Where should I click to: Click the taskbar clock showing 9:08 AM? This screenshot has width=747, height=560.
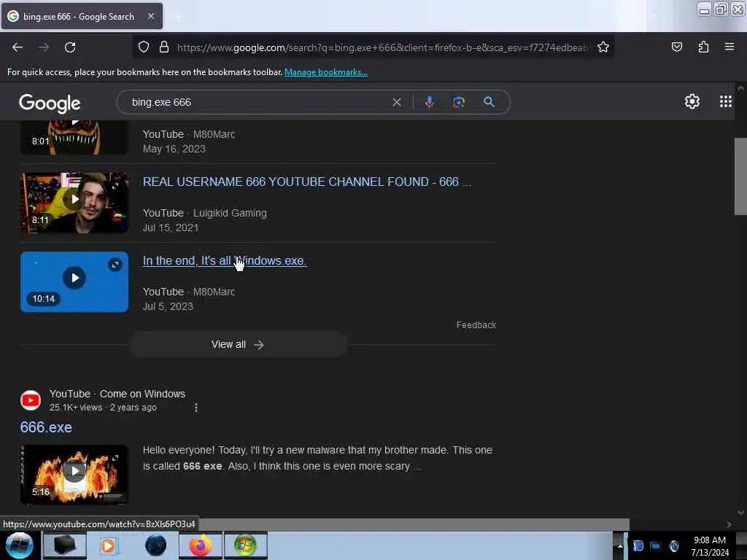point(710,546)
